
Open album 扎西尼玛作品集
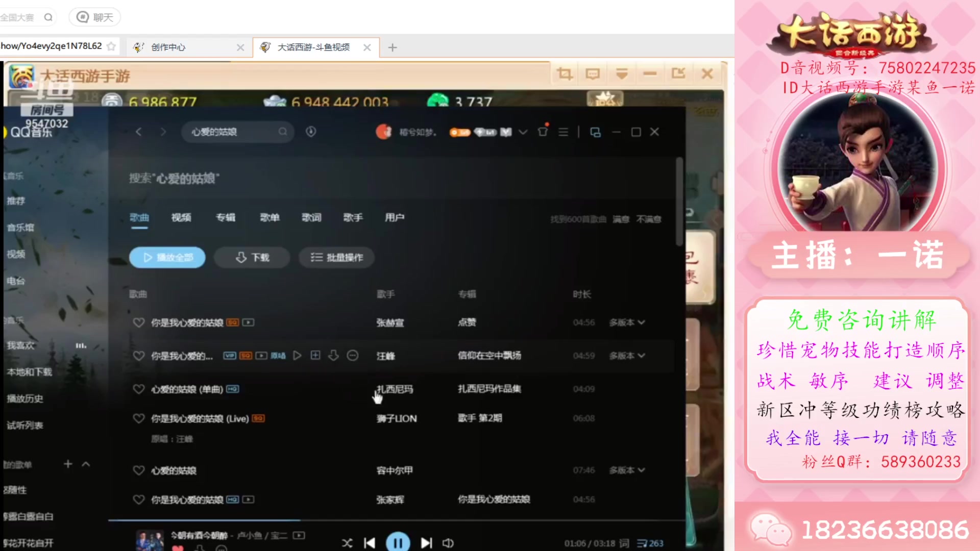[489, 389]
